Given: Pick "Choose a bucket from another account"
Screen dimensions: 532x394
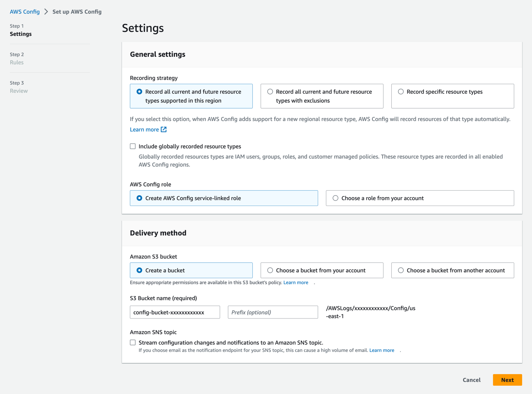Looking at the screenshot, I should pyautogui.click(x=400, y=270).
